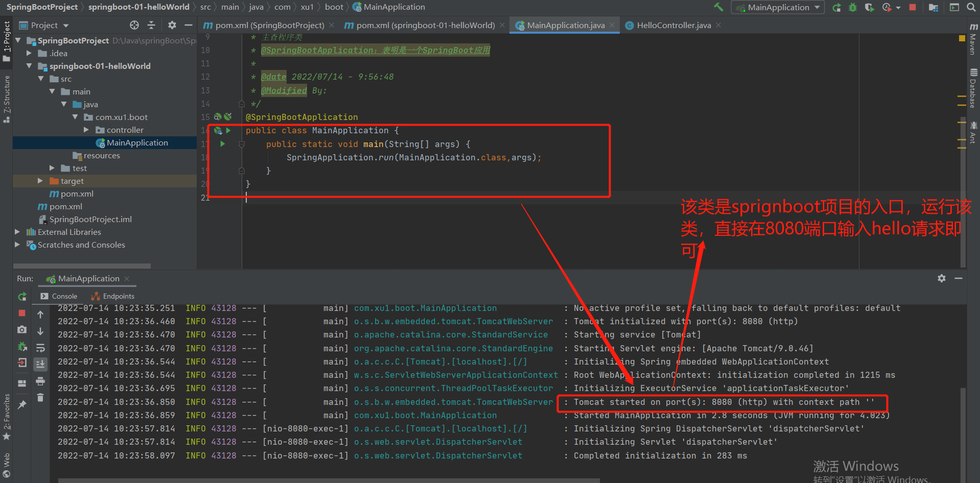Open the Favorites tool window
The height and width of the screenshot is (483, 980).
[x=7, y=416]
